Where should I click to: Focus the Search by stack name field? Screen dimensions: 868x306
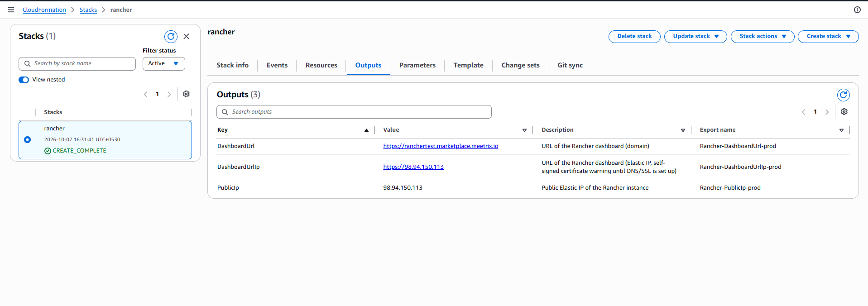click(x=77, y=64)
